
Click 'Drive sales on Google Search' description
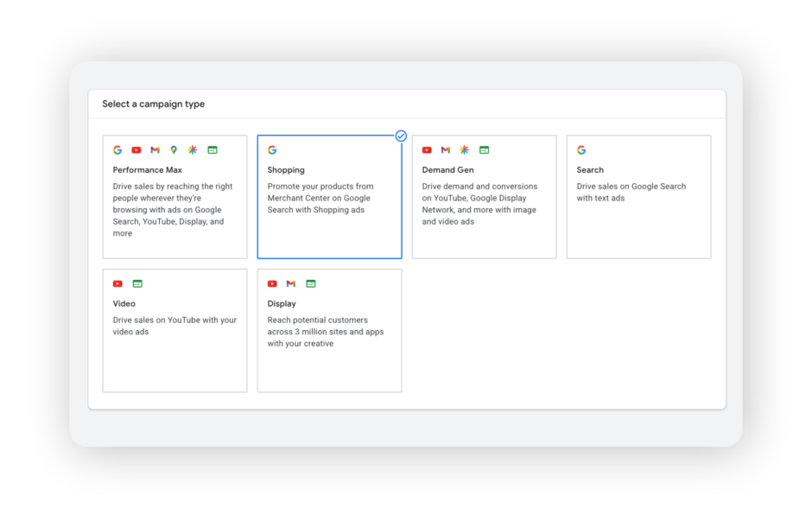pyautogui.click(x=631, y=192)
